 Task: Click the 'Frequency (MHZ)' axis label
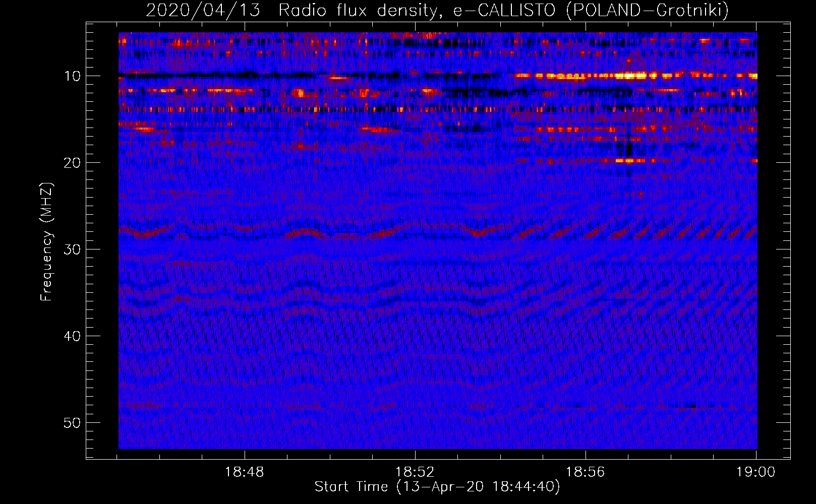[x=46, y=242]
